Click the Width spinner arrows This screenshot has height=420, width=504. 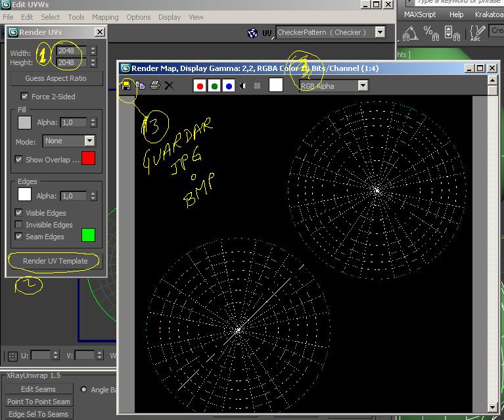pyautogui.click(x=93, y=51)
